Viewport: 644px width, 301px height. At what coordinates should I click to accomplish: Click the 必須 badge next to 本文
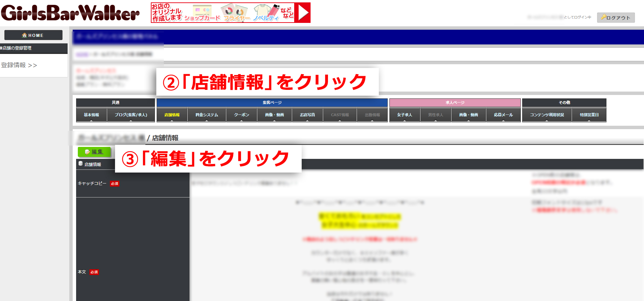click(x=94, y=272)
